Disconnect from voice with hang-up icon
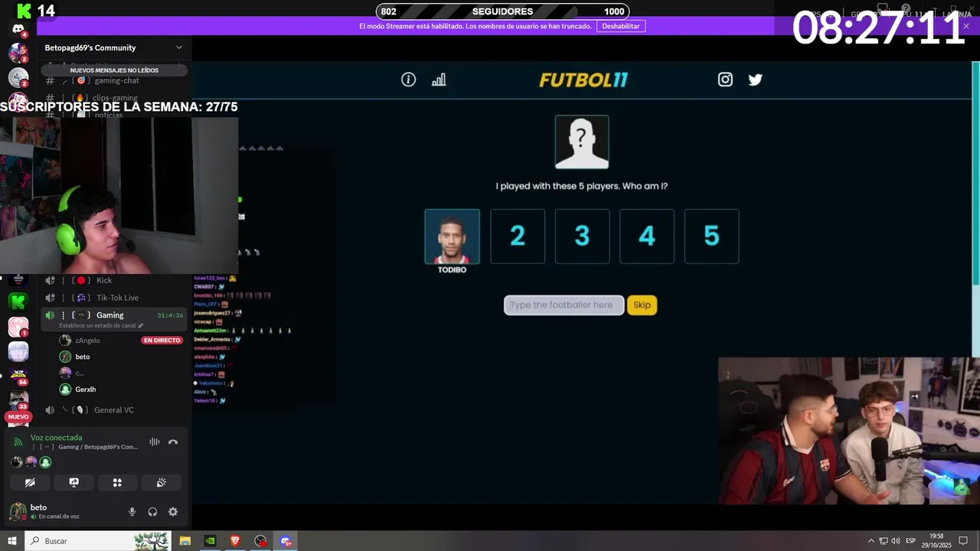Image resolution: width=980 pixels, height=551 pixels. pos(173,442)
